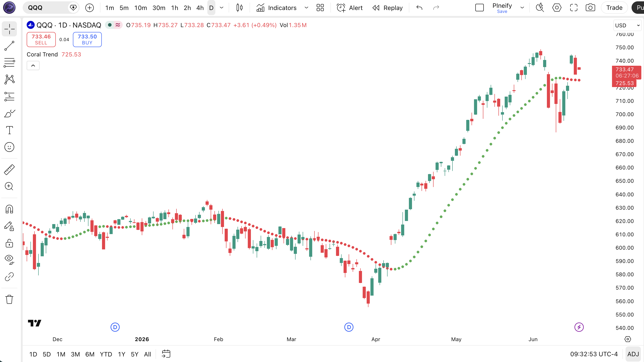Image resolution: width=644 pixels, height=362 pixels.
Task: Open the price scale settings gear
Action: [x=628, y=339]
